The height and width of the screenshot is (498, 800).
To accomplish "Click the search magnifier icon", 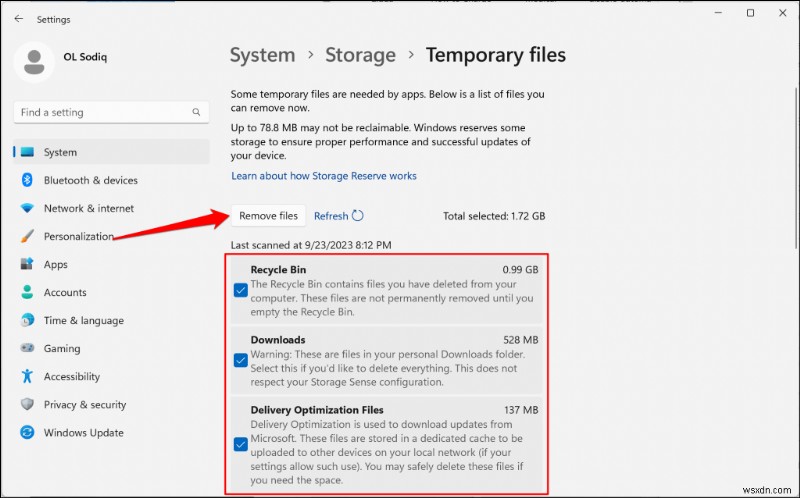I will pyautogui.click(x=196, y=112).
